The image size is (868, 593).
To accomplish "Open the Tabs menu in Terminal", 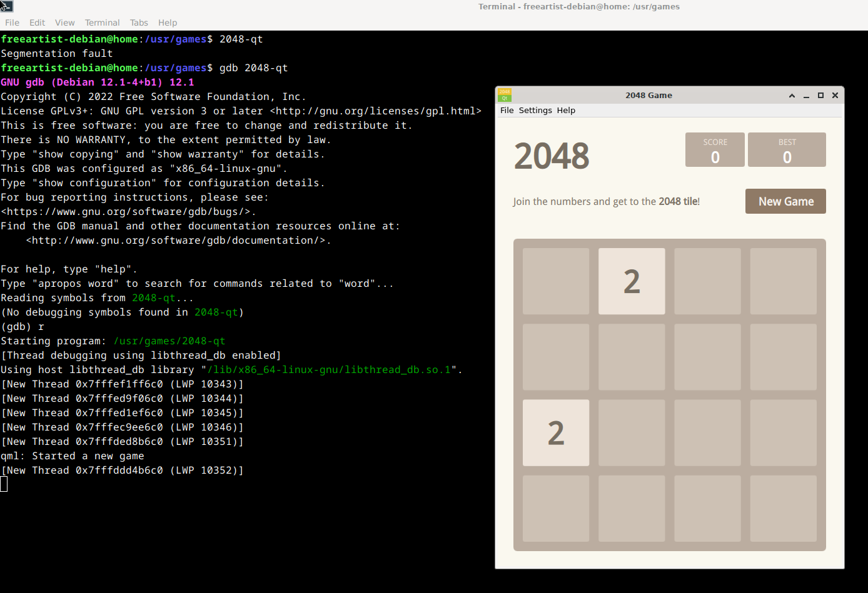I will point(139,22).
